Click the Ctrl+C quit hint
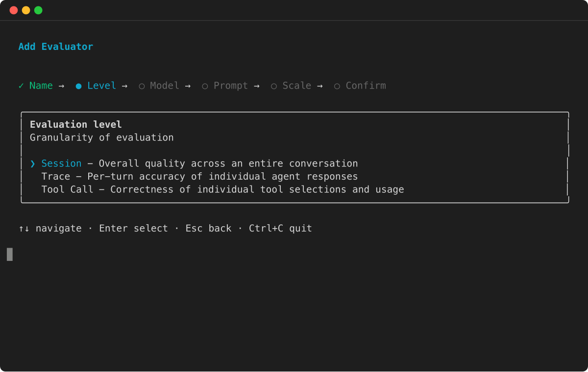The height and width of the screenshot is (372, 588). tap(280, 229)
